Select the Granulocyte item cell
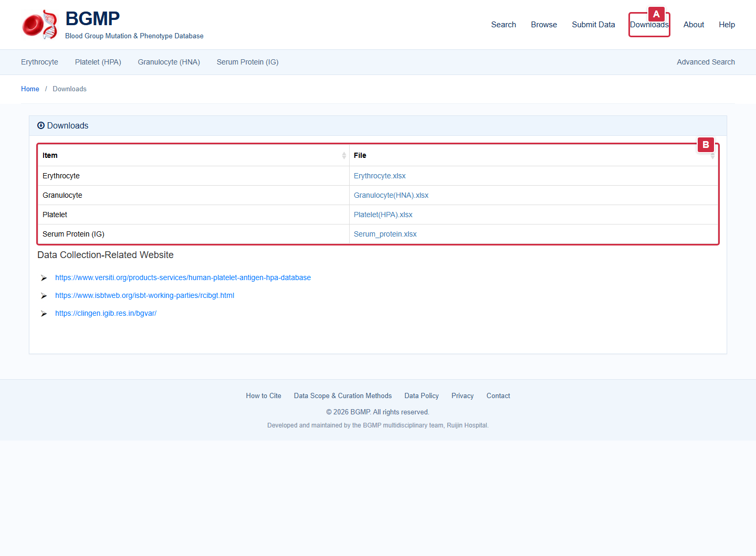The width and height of the screenshot is (756, 556). click(x=193, y=195)
